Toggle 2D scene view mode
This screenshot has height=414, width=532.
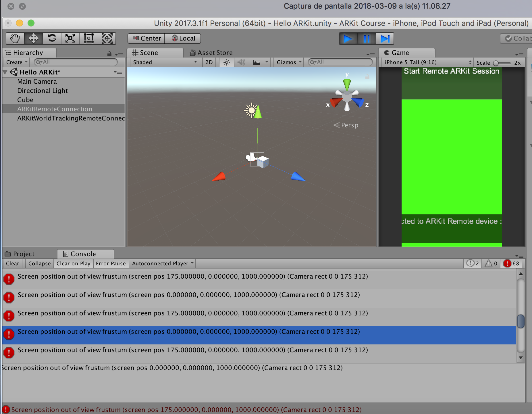coord(209,62)
